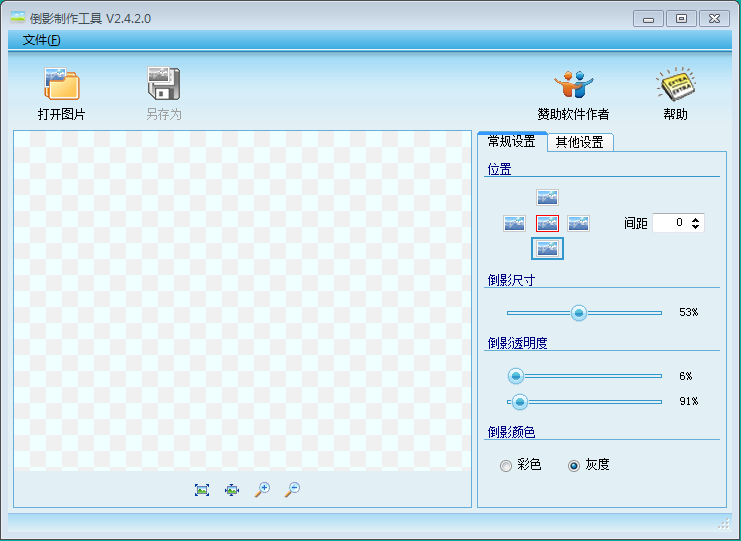
Task: Click the 打开图片 open image icon
Action: pos(61,84)
